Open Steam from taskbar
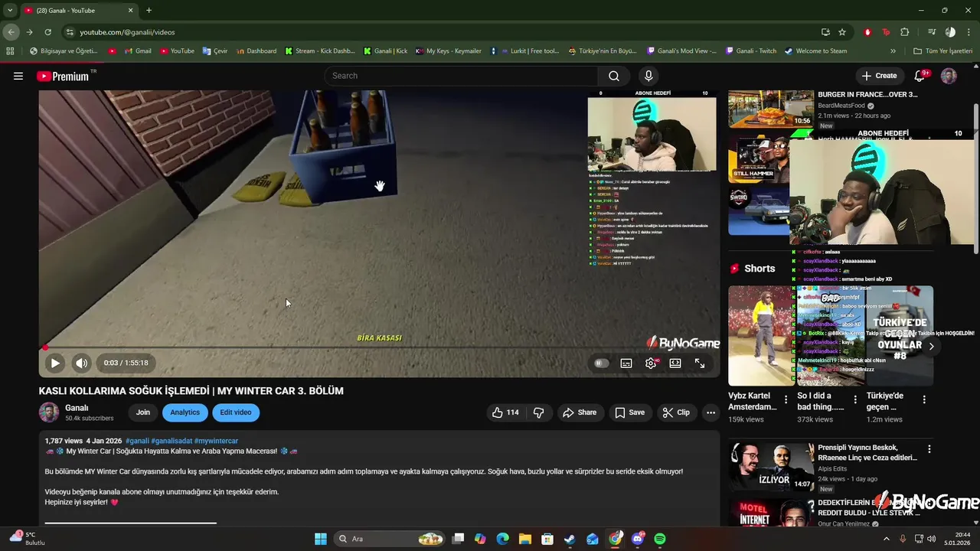The height and width of the screenshot is (551, 980). (x=570, y=539)
